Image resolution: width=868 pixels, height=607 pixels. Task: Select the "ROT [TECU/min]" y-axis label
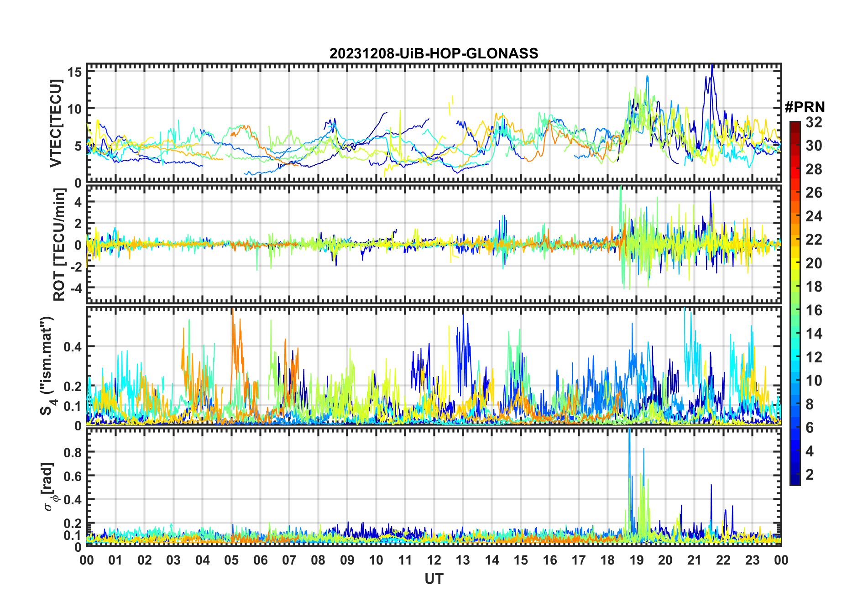[59, 244]
